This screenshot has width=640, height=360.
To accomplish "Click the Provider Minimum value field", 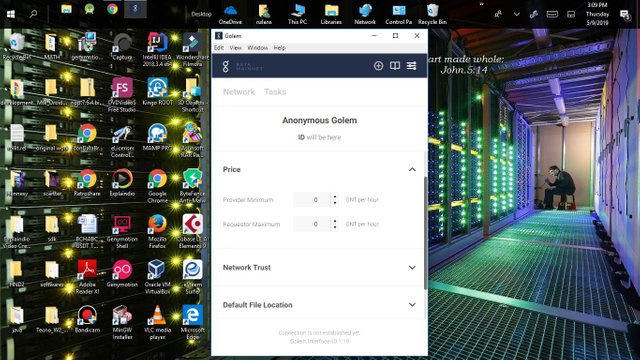I will pyautogui.click(x=312, y=200).
